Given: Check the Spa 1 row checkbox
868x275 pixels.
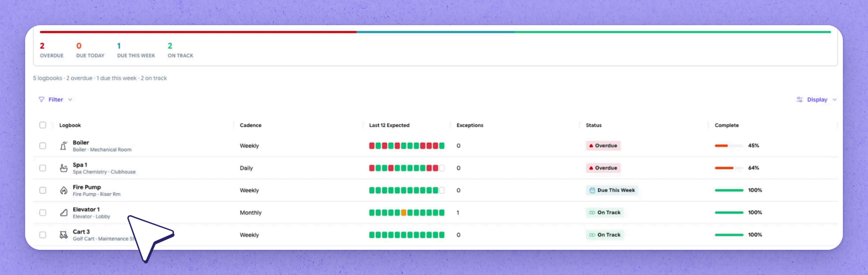Looking at the screenshot, I should point(43,168).
